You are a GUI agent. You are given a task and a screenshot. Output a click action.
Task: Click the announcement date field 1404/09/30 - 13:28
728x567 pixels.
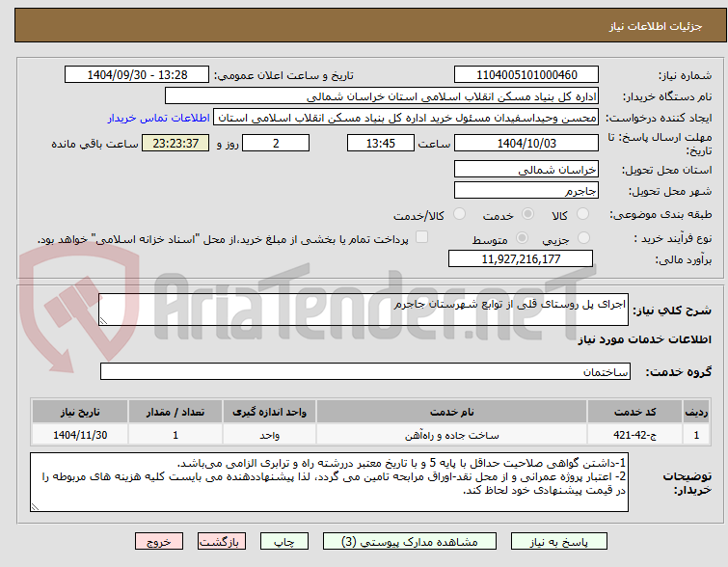coord(137,75)
